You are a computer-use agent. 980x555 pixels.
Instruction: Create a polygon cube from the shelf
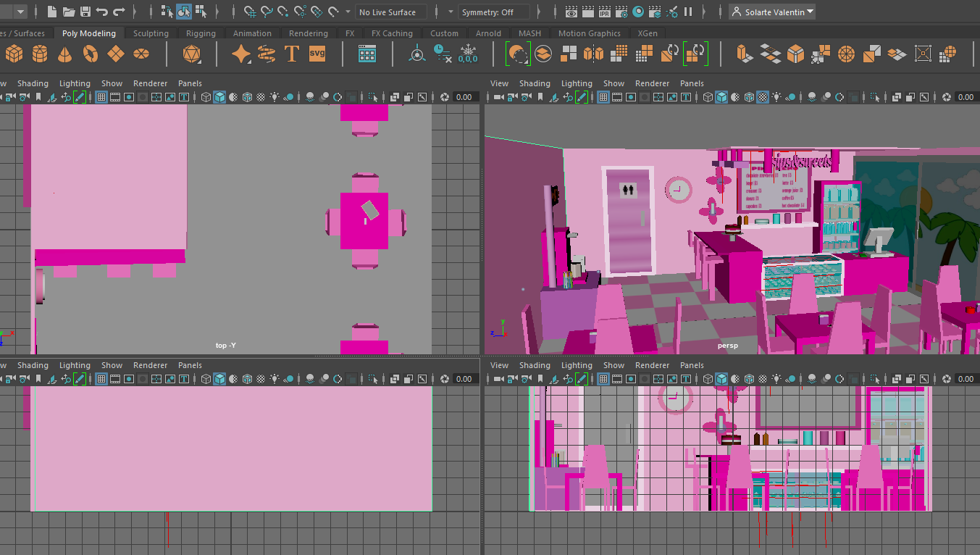pos(14,54)
